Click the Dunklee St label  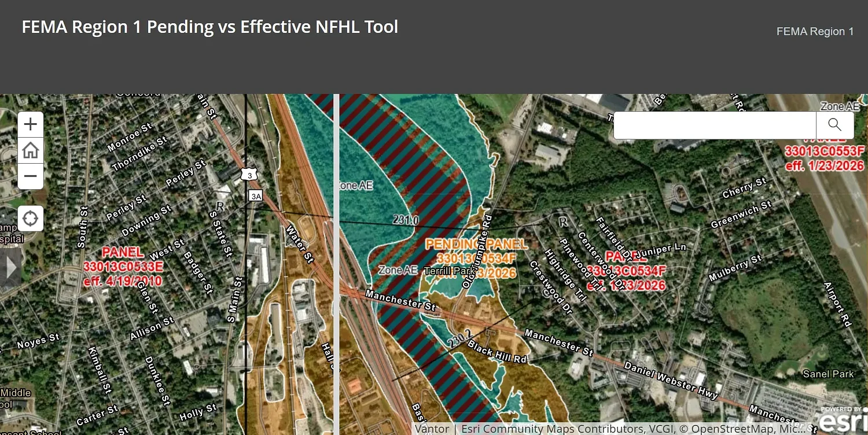point(157,380)
